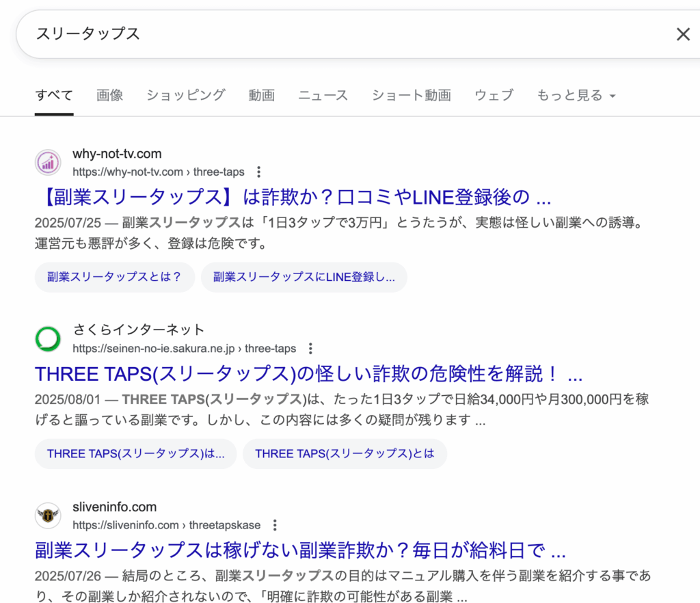Expand the もっと見る dropdown

576,95
